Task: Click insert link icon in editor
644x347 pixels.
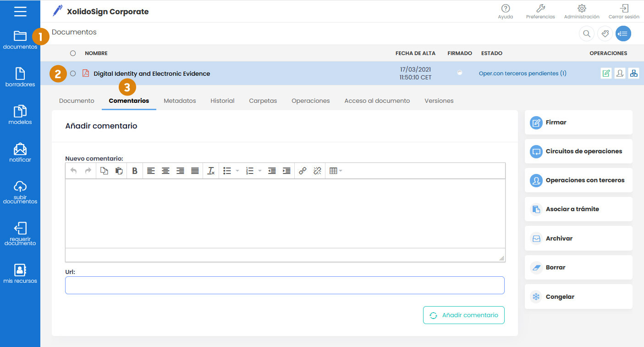Action: [303, 171]
